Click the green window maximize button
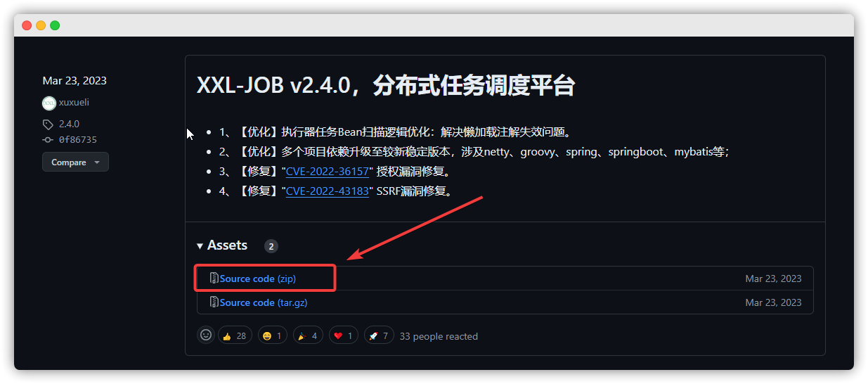 pyautogui.click(x=55, y=25)
